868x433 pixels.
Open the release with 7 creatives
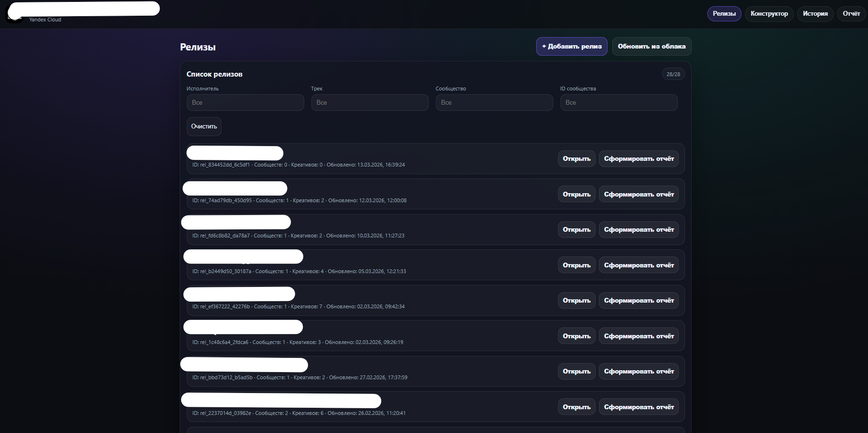pos(576,301)
